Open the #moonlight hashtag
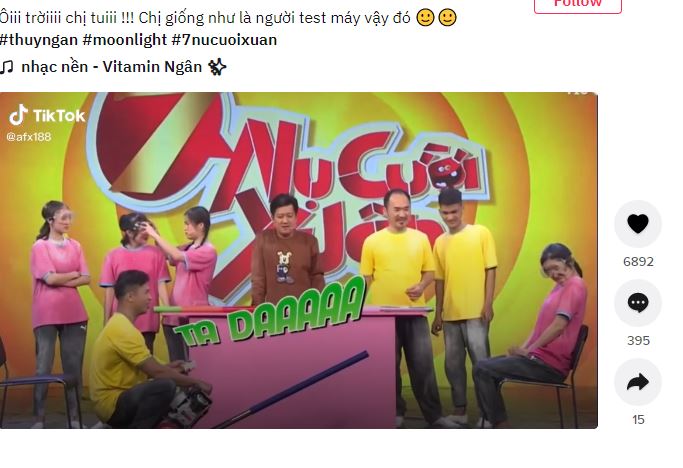Viewport: 683px width, 468px height. click(125, 40)
